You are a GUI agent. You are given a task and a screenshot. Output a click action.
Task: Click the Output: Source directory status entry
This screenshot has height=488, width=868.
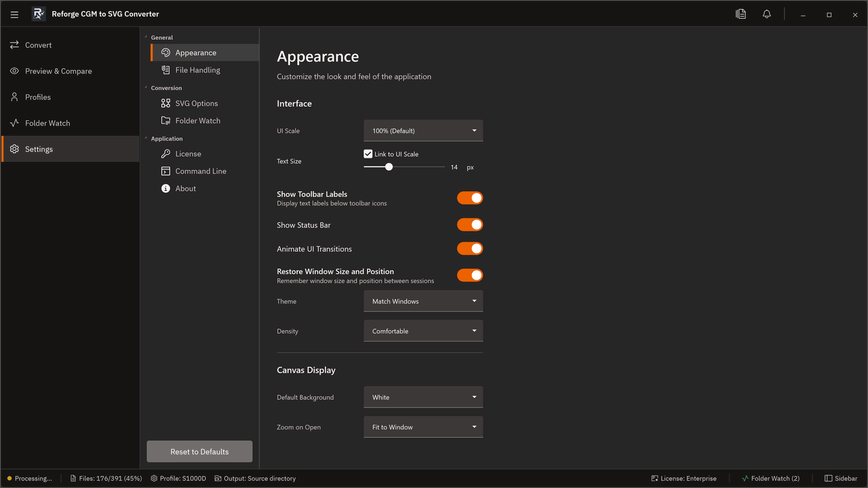(255, 478)
